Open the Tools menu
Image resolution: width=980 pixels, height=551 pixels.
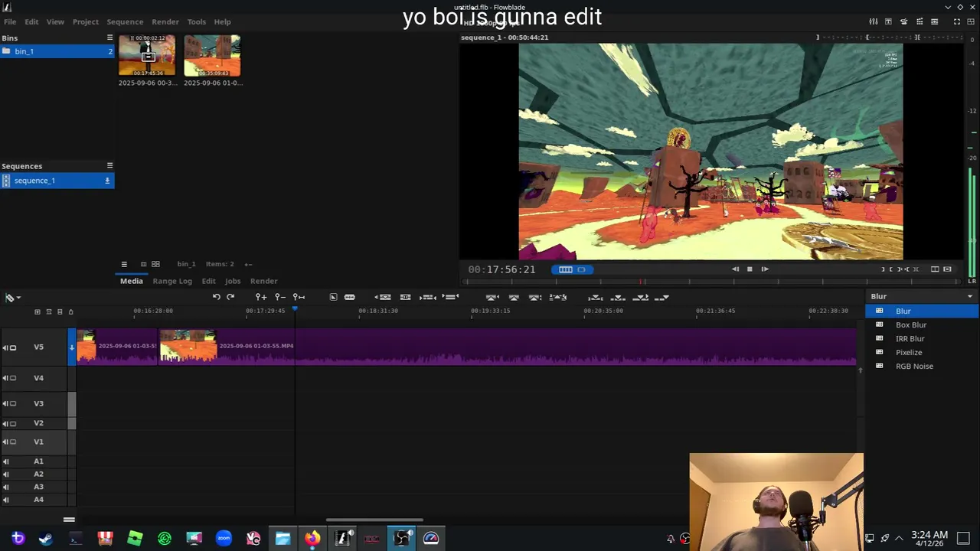[197, 21]
